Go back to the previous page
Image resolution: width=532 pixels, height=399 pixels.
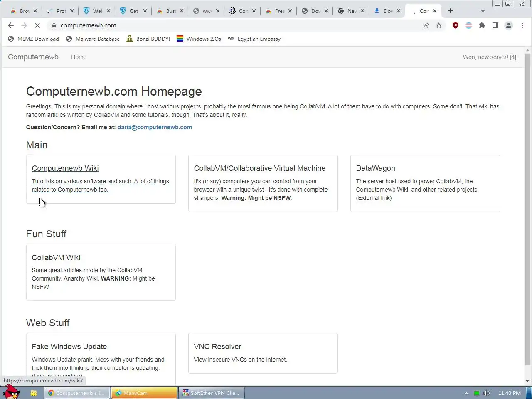[x=11, y=25]
